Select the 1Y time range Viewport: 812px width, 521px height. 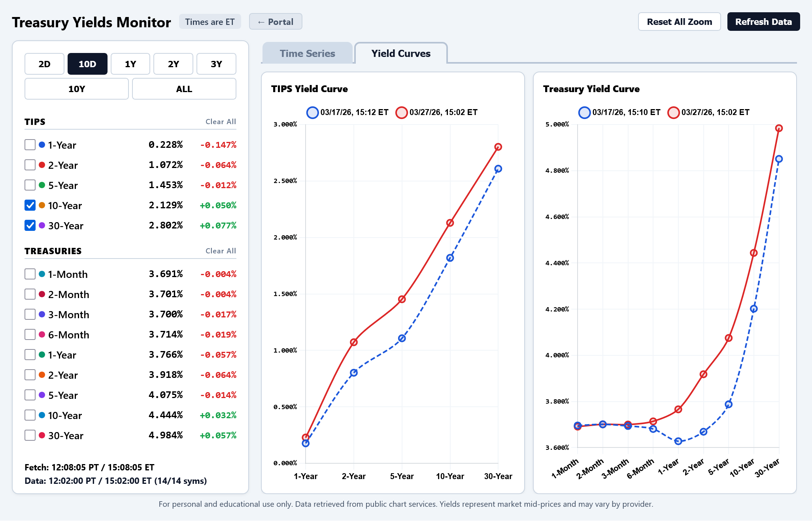pyautogui.click(x=130, y=64)
